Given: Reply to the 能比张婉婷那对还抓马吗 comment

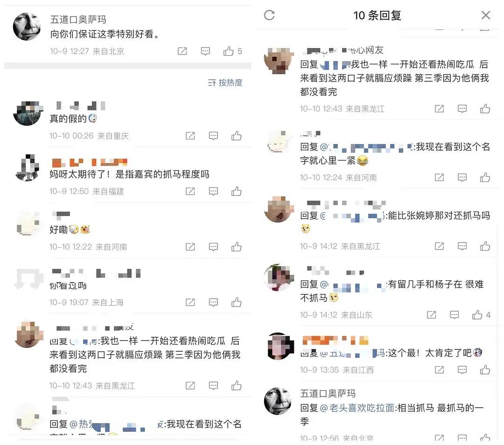Looking at the screenshot, I should (462, 246).
